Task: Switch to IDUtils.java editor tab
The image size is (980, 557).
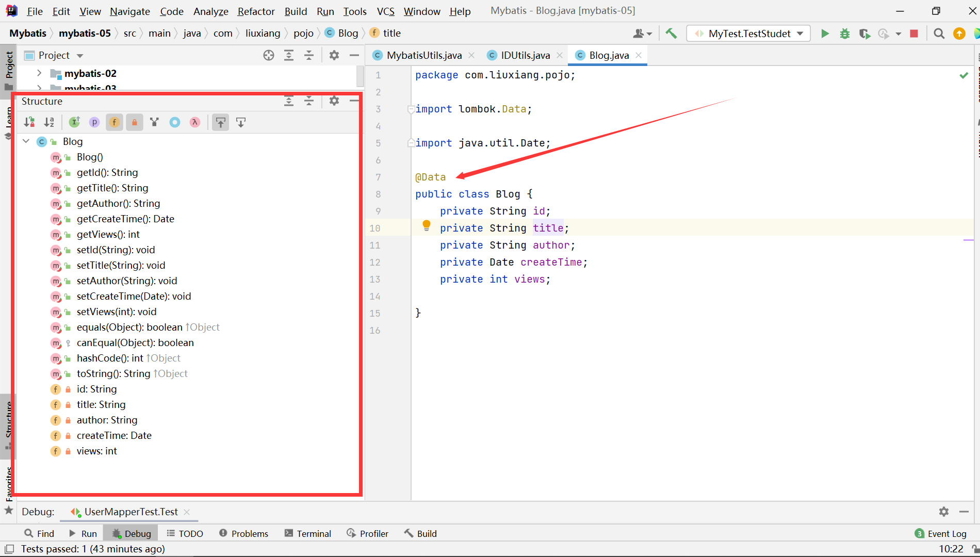Action: (525, 55)
